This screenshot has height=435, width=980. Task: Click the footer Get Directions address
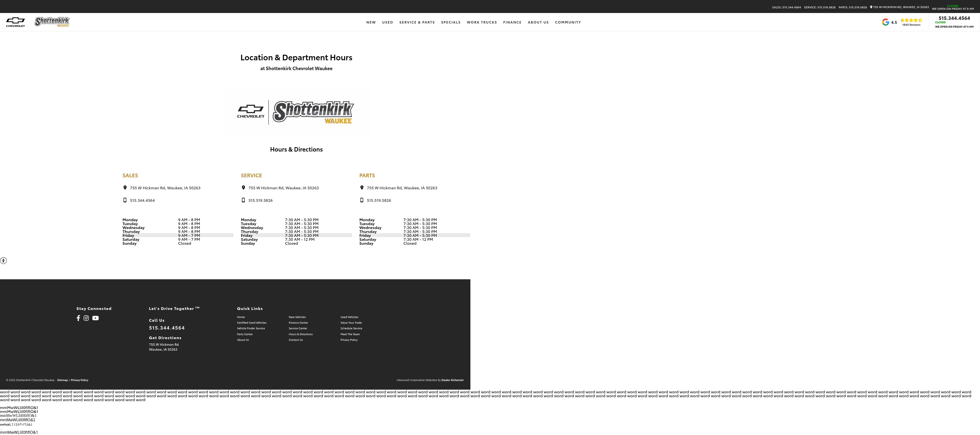pyautogui.click(x=164, y=347)
